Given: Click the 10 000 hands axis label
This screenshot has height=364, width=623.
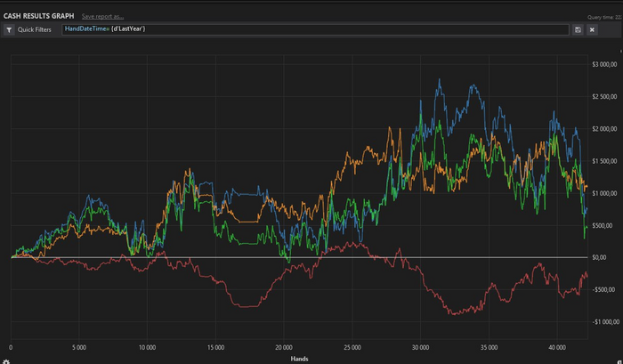Looking at the screenshot, I should [147, 348].
